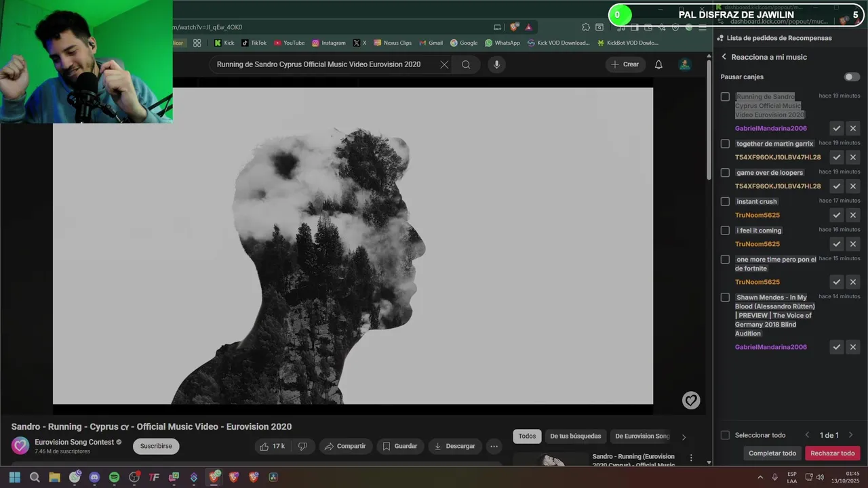This screenshot has width=868, height=488.
Task: Check one more time fortnite checkbox
Action: coord(725,260)
